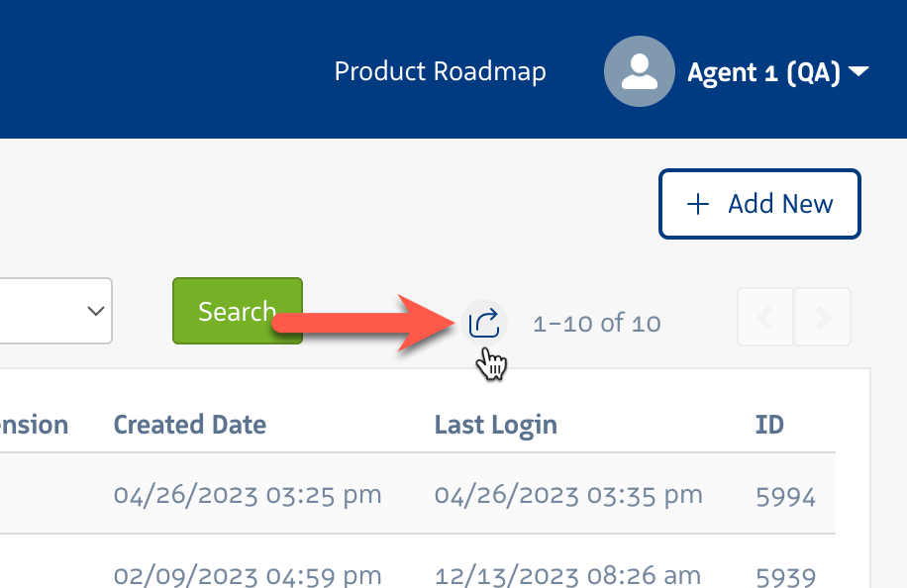Select the row with ID 5939
The height and width of the screenshot is (588, 907).
coord(785,574)
